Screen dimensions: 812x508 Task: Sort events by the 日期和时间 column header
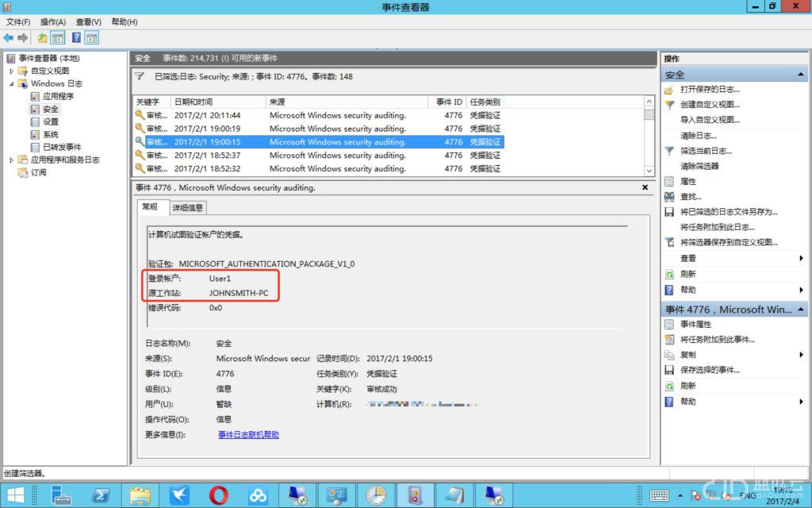click(219, 102)
